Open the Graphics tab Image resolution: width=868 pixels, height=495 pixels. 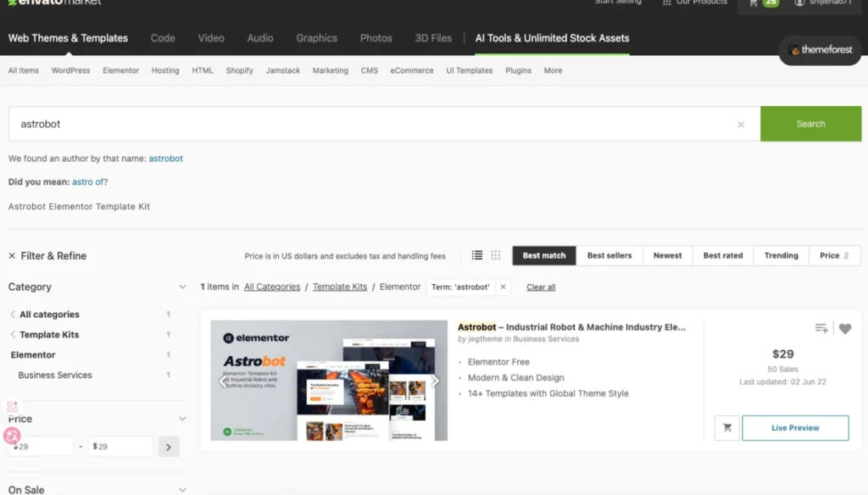coord(317,38)
